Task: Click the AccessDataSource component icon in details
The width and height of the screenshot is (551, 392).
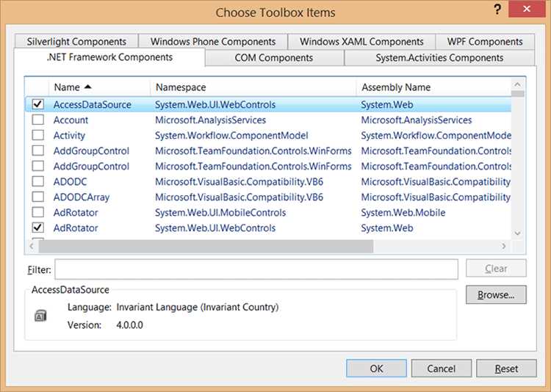Action: (41, 316)
